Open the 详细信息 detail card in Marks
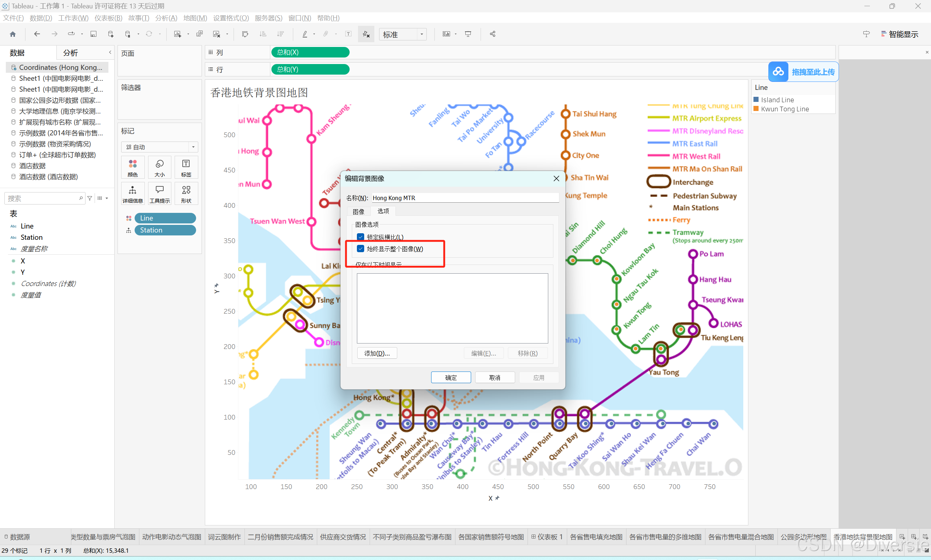Image resolution: width=931 pixels, height=560 pixels. 133,194
